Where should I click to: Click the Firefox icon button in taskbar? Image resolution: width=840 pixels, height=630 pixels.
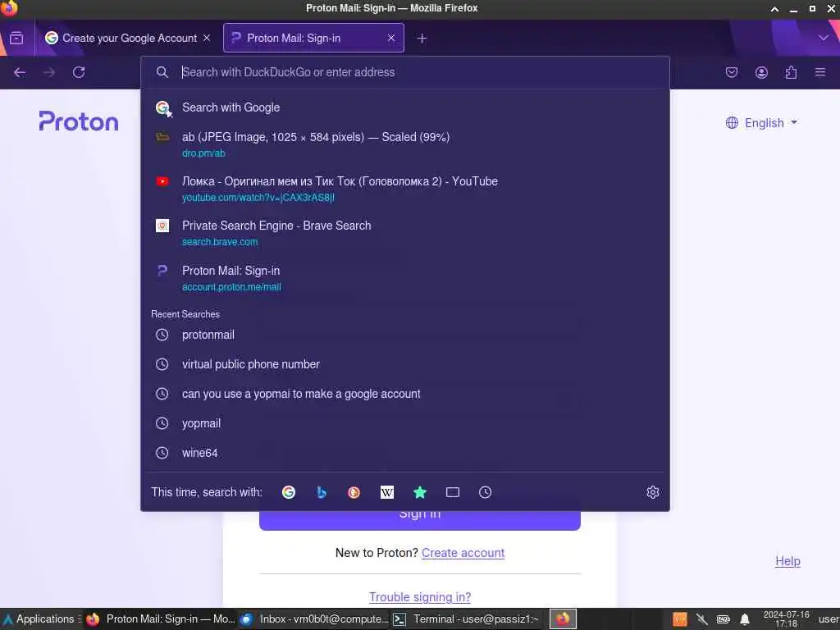pyautogui.click(x=563, y=619)
